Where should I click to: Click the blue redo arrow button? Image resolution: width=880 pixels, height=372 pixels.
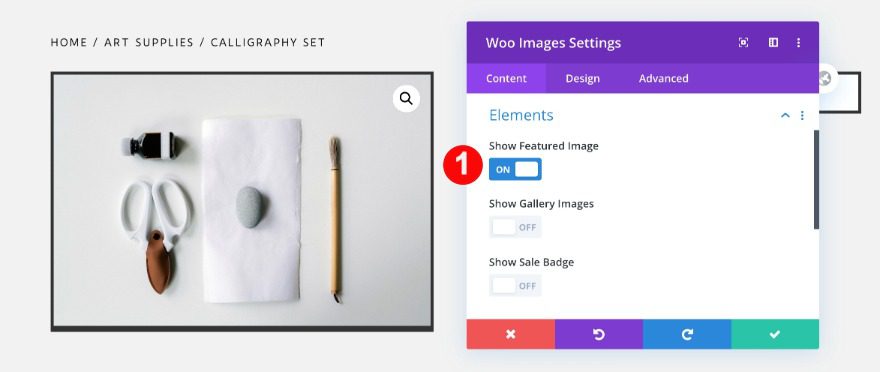[687, 334]
